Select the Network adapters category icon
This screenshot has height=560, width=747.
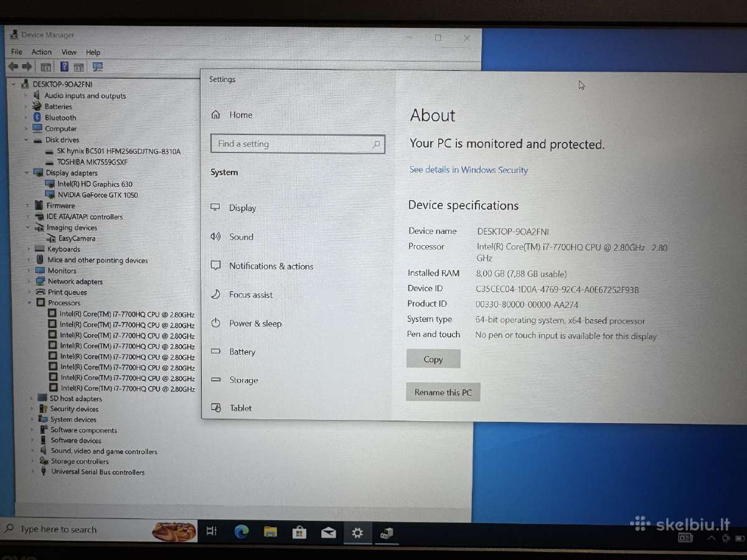point(42,281)
